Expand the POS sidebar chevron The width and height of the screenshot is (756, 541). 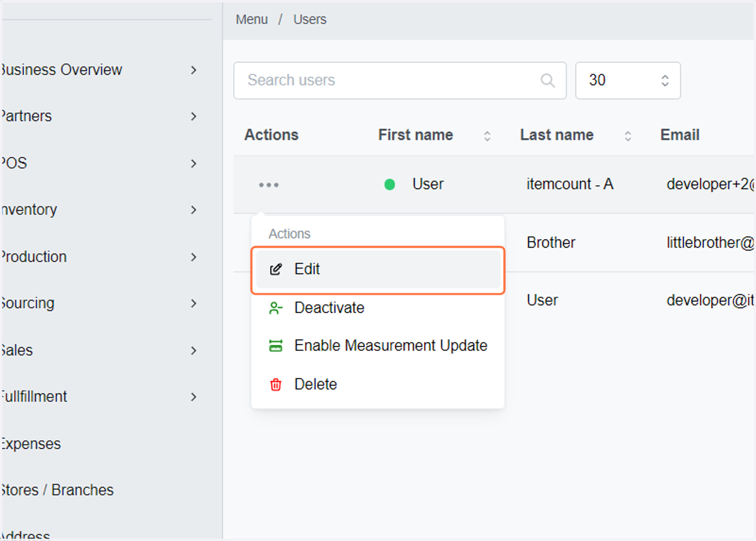pos(193,164)
